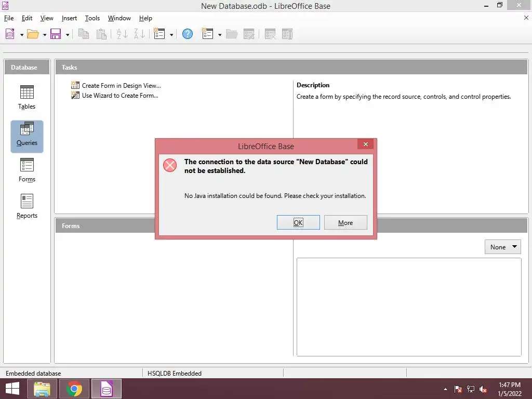
Task: Show hidden system tray icons arrow
Action: click(445, 389)
